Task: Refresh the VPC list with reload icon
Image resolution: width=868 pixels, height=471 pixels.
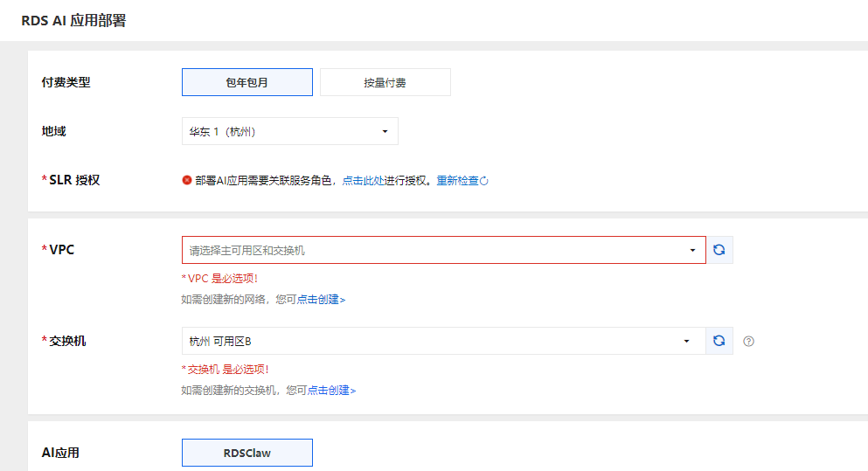Action: coord(719,250)
